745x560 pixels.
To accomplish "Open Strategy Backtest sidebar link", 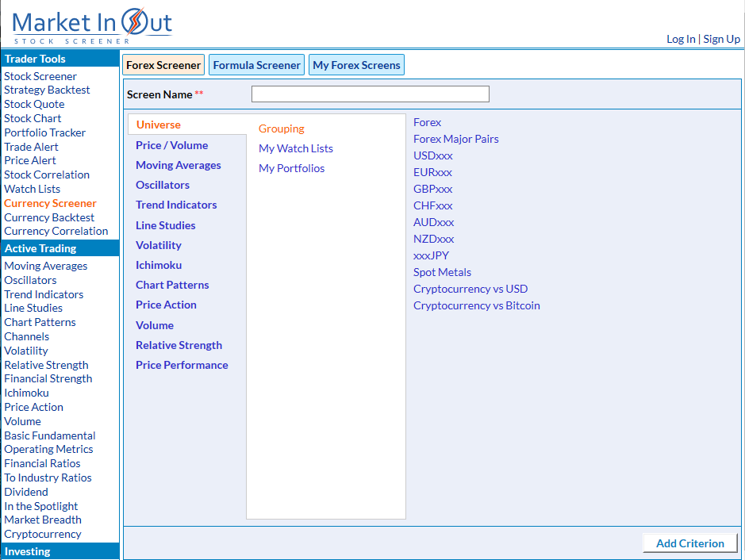I will point(47,90).
